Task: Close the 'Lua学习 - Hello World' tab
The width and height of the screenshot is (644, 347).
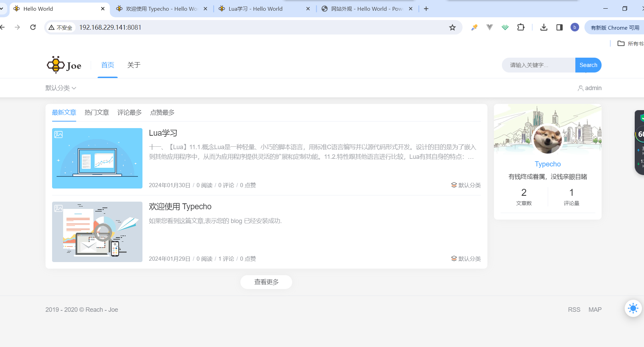Action: [x=308, y=9]
